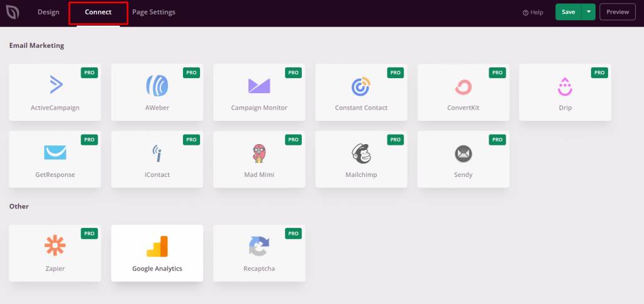Click the GetResponse blue envelope icon
Screen dimensions: 644x304
[x=55, y=152]
